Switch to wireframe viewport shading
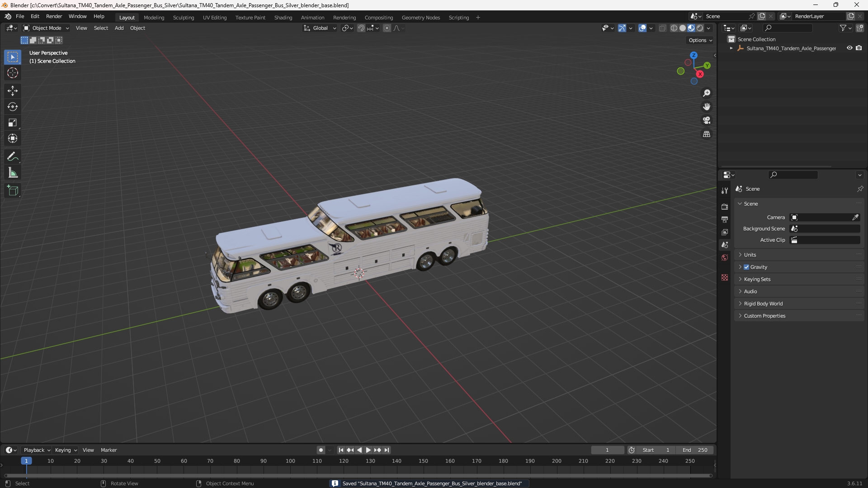 (x=674, y=28)
